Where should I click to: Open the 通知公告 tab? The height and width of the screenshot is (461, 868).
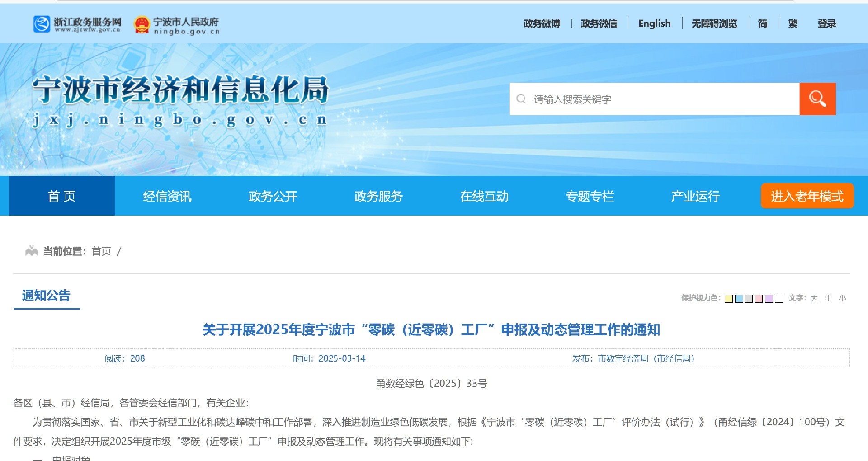pyautogui.click(x=46, y=296)
